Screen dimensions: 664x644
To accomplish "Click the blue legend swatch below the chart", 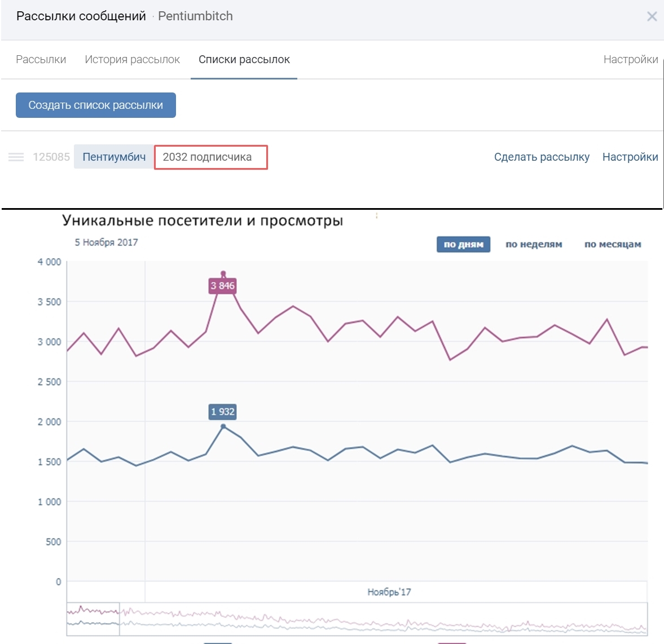I will (x=218, y=642).
